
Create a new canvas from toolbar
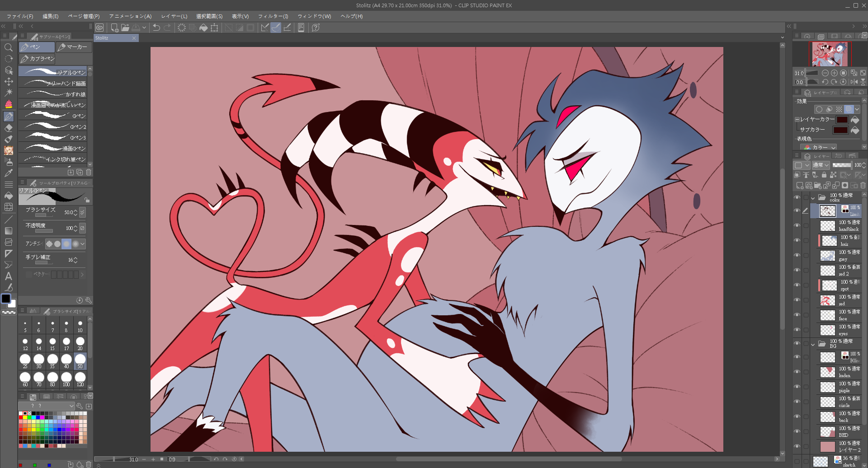point(114,28)
